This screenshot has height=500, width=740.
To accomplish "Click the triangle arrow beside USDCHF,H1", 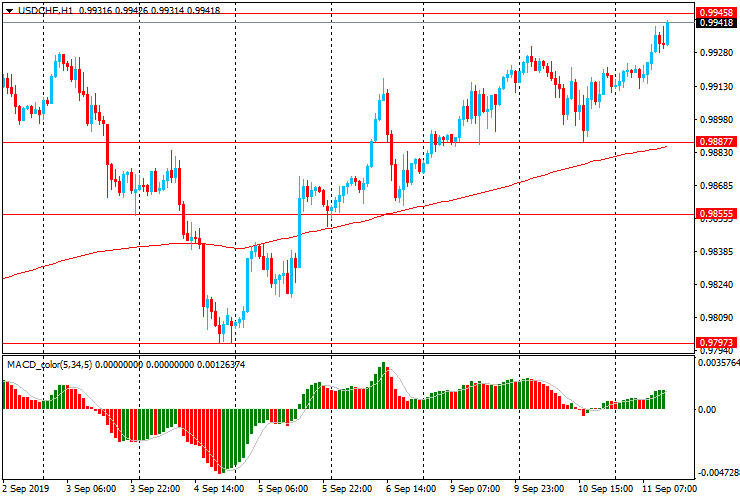I will pyautogui.click(x=8, y=10).
